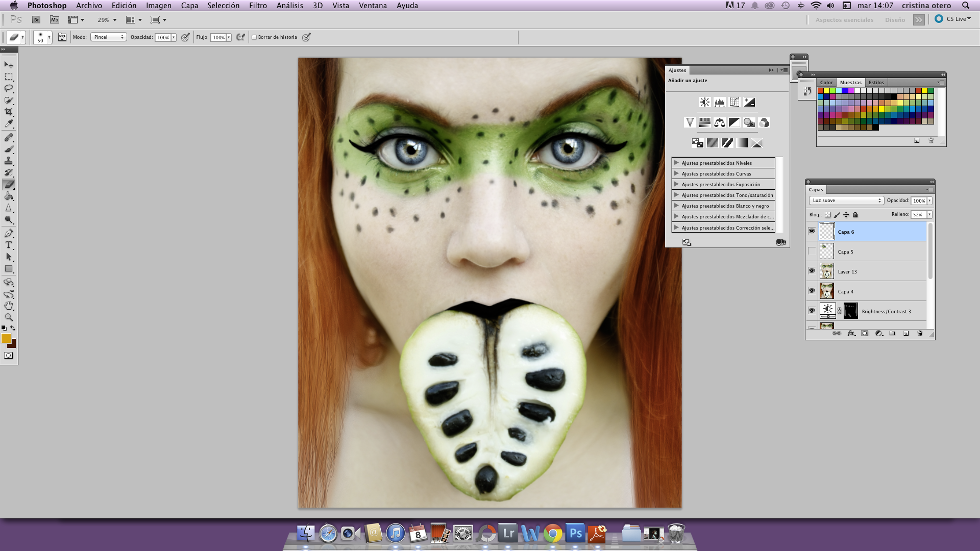The image size is (980, 551).
Task: Delete layer using Layers panel trash
Action: click(x=920, y=333)
